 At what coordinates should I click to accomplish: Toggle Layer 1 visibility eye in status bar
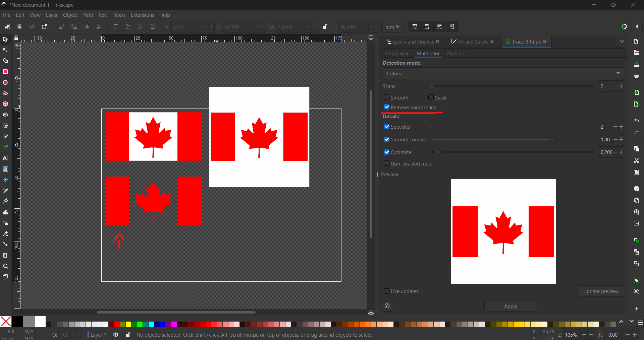tap(116, 335)
